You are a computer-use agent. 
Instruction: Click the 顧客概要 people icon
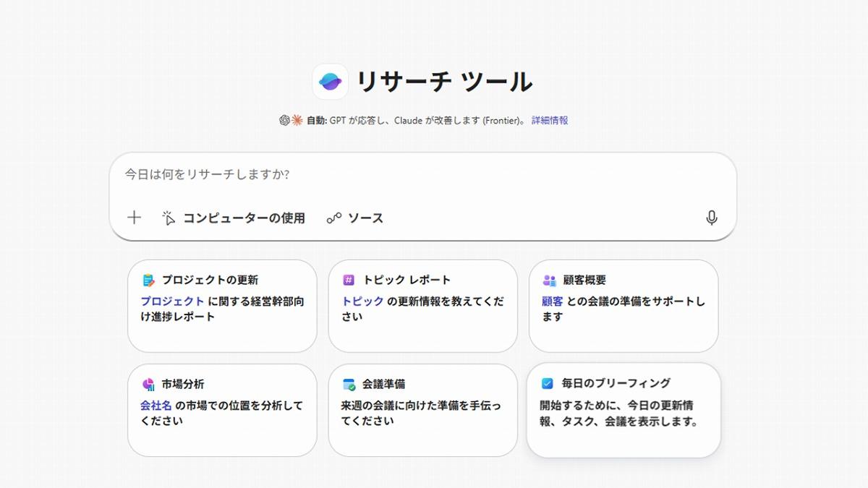click(x=548, y=279)
